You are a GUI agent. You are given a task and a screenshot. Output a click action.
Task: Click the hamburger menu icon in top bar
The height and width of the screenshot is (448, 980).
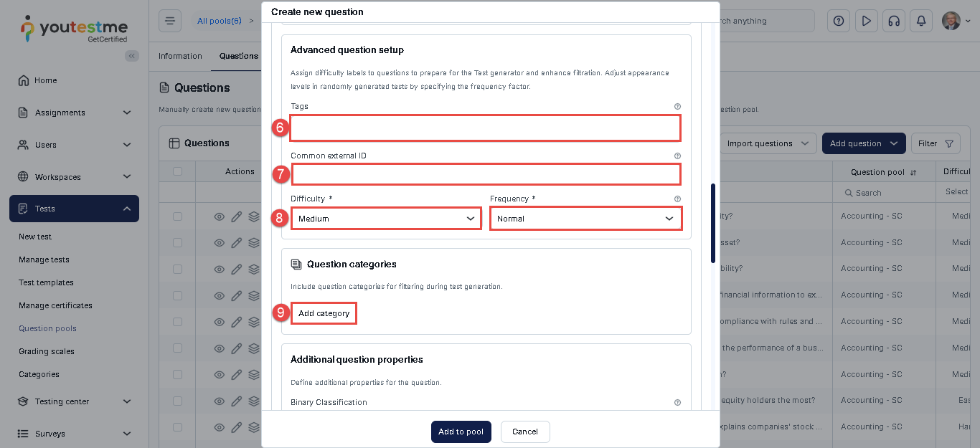[x=170, y=21]
